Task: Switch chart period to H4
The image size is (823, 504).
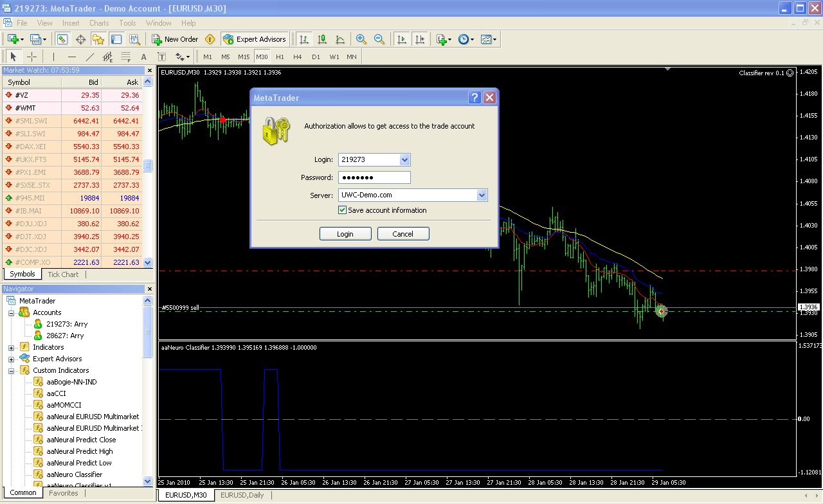Action: click(298, 57)
